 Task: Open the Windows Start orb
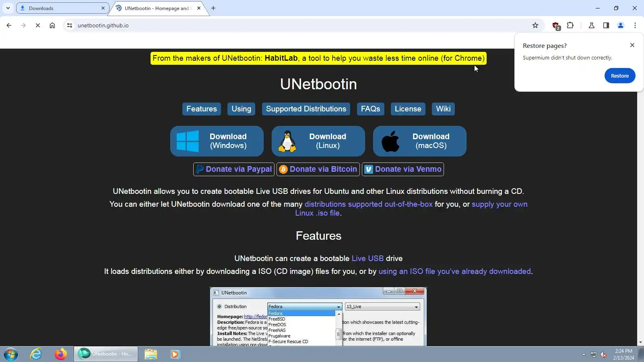pos(11,354)
